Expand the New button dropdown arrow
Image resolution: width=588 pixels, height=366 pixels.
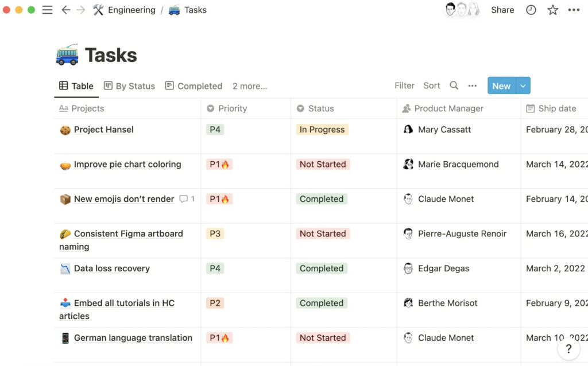[x=523, y=86]
